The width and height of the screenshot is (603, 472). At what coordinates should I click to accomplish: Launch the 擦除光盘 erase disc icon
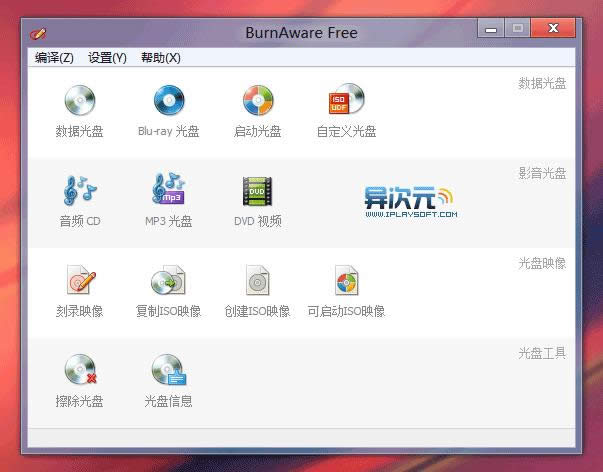pyautogui.click(x=80, y=369)
